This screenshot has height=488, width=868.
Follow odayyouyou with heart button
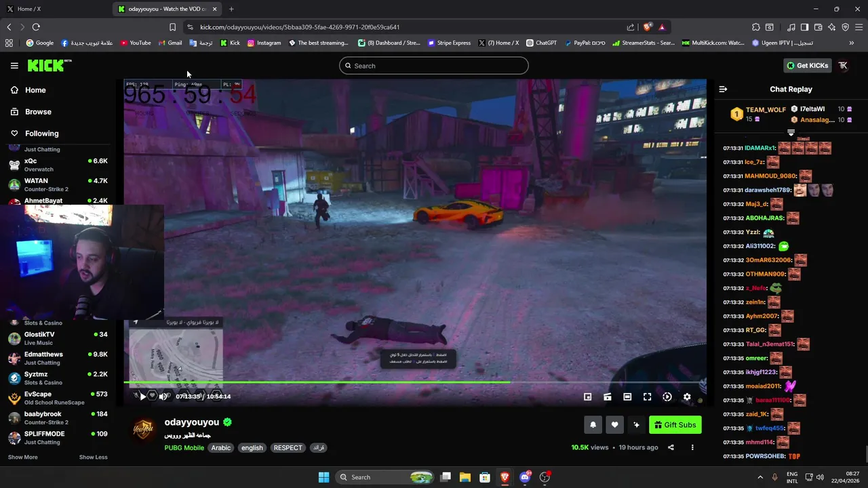614,425
